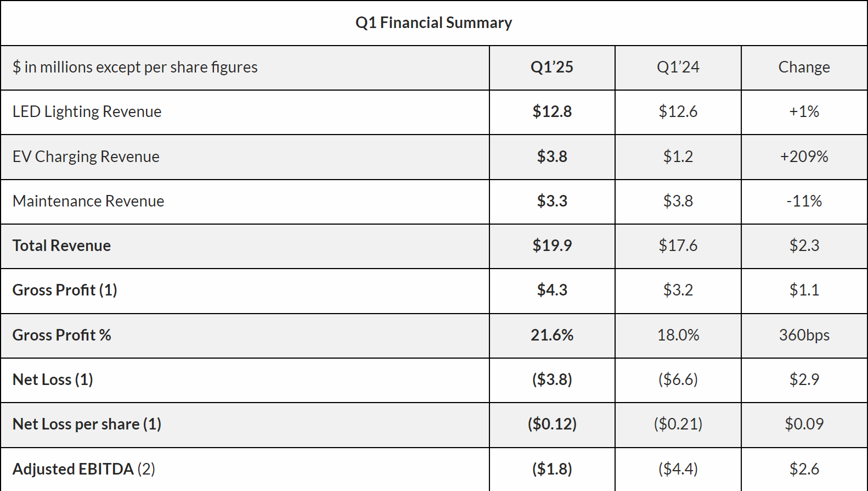Click the -11% maintenance change cell
The image size is (868, 491).
[x=804, y=201]
